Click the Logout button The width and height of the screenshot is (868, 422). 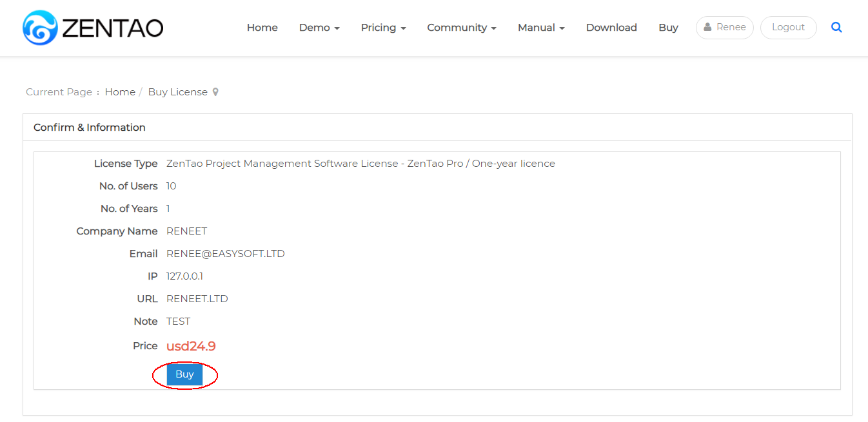click(788, 28)
